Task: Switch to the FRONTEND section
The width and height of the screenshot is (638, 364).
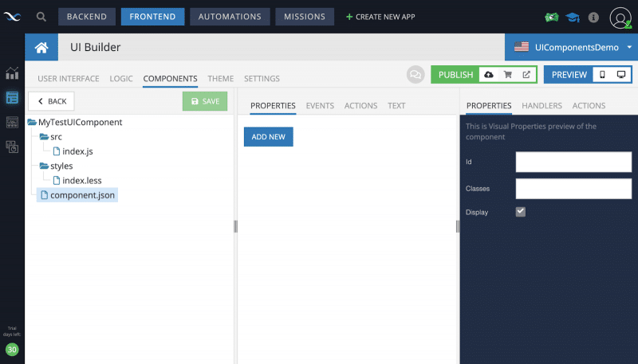Action: (152, 17)
